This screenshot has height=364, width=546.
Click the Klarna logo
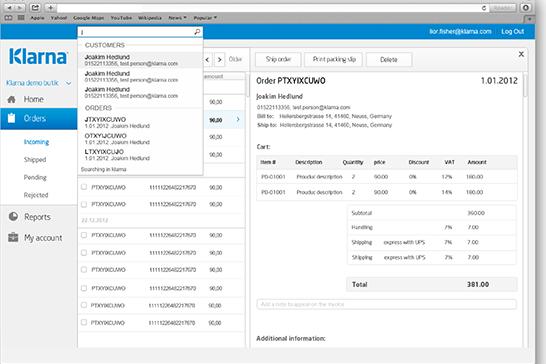point(38,56)
